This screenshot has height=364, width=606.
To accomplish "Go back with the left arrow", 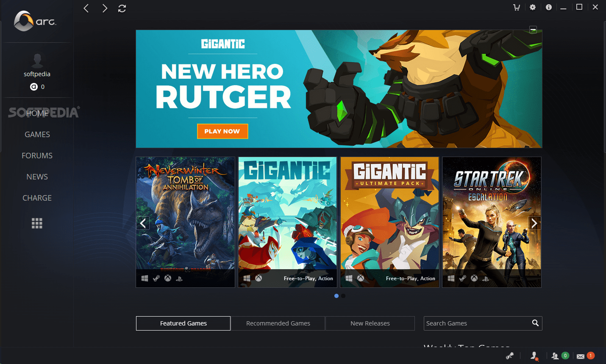I will pyautogui.click(x=86, y=8).
